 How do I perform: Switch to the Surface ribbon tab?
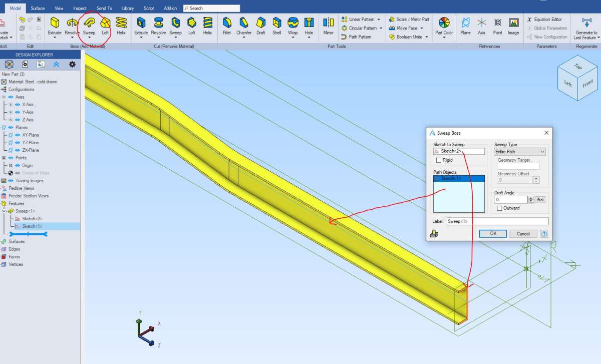(38, 9)
